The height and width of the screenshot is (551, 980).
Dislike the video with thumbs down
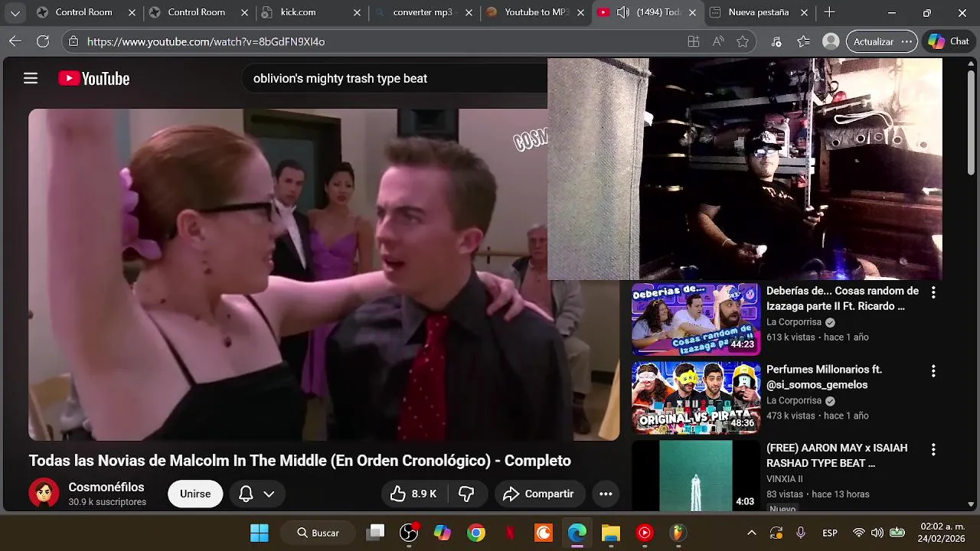pos(466,494)
